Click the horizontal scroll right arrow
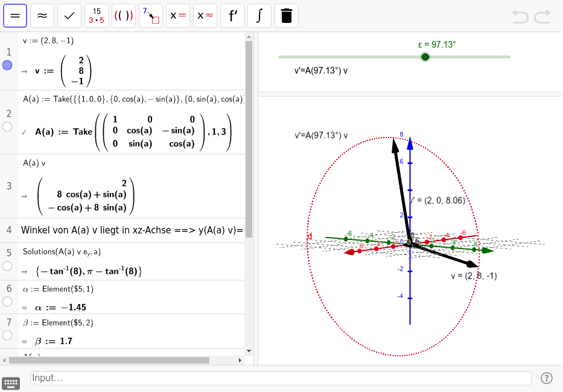The width and height of the screenshot is (563, 392). click(x=240, y=360)
